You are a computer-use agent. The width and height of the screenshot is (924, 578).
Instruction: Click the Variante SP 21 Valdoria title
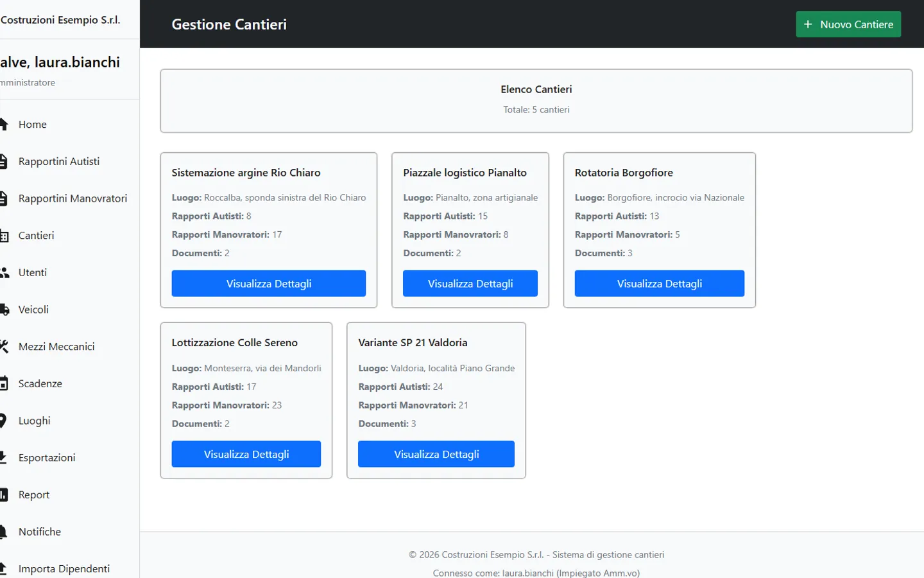(413, 343)
